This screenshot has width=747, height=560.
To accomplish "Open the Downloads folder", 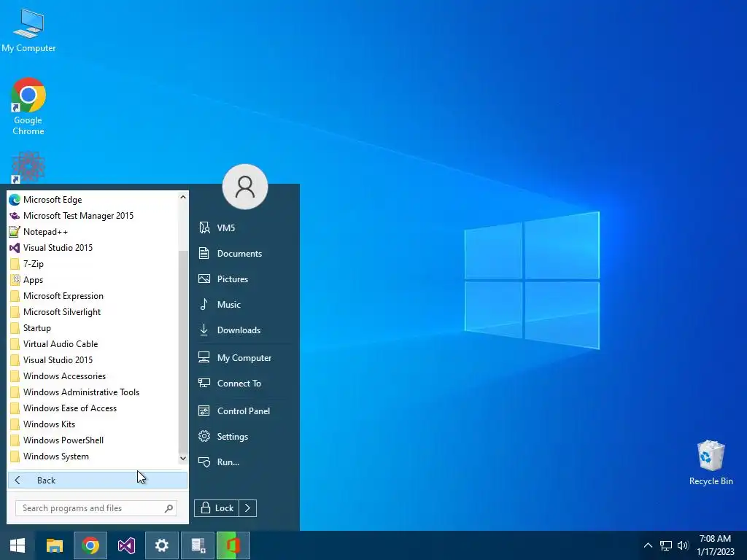I will pos(245,330).
